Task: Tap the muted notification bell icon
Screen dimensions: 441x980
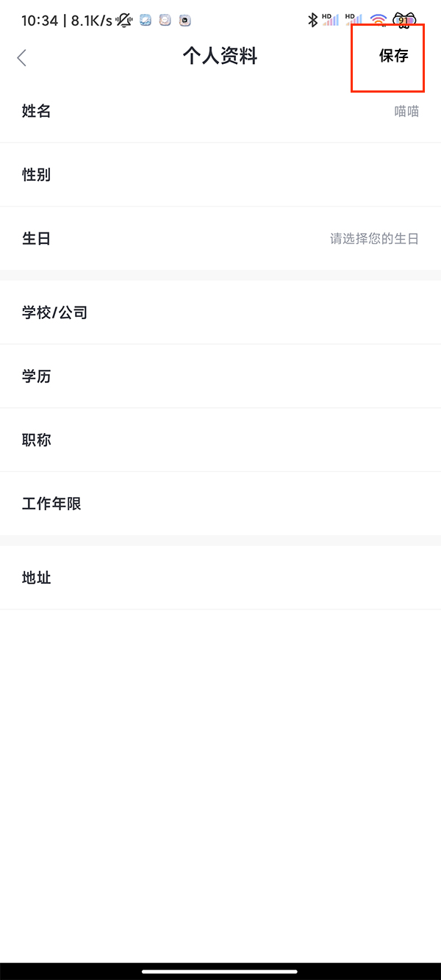Action: point(123,21)
